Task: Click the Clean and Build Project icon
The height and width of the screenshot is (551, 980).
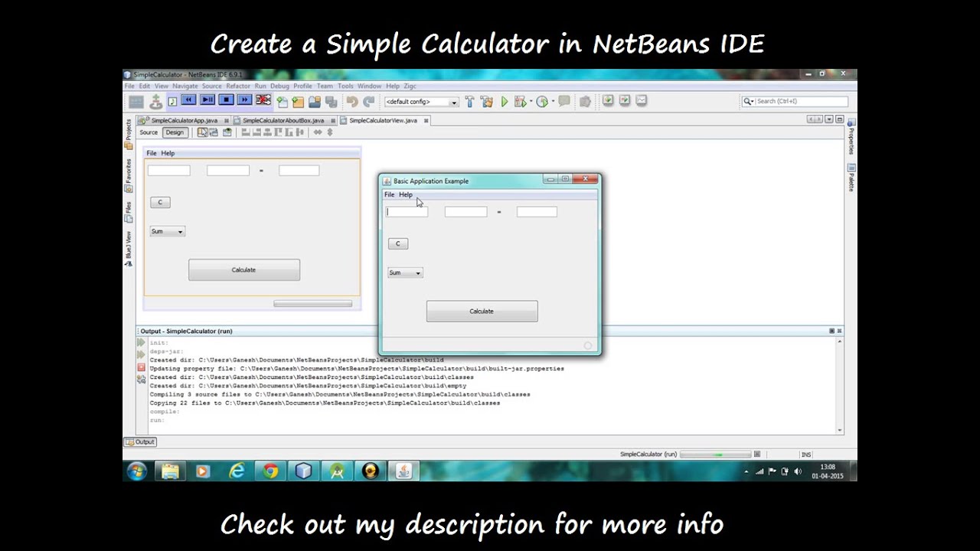Action: [x=487, y=101]
